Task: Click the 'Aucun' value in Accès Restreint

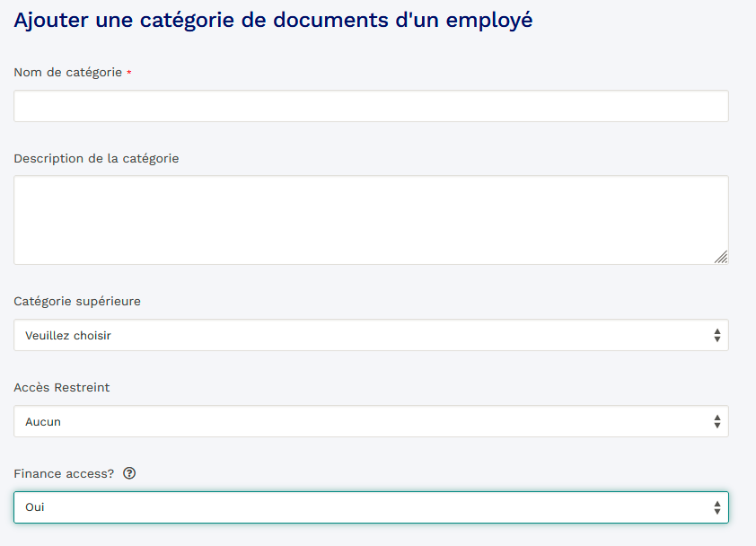Action: (43, 421)
